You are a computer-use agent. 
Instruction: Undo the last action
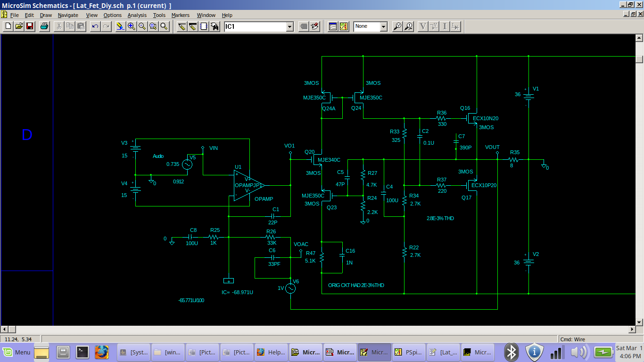point(96,26)
